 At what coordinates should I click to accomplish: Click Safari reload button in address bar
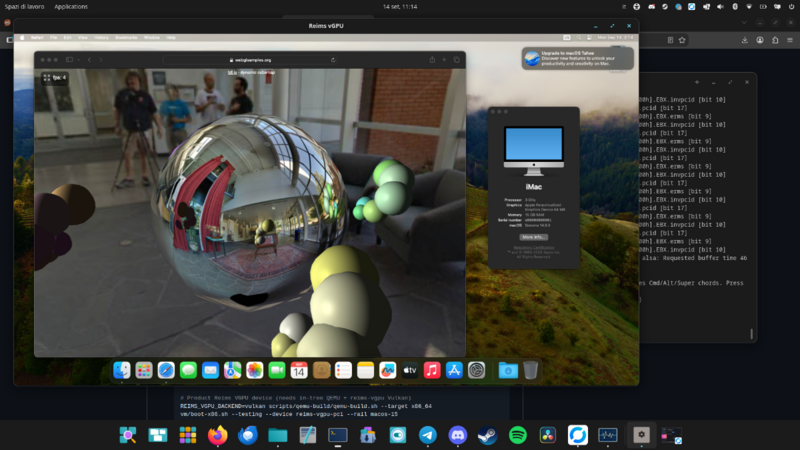point(333,60)
